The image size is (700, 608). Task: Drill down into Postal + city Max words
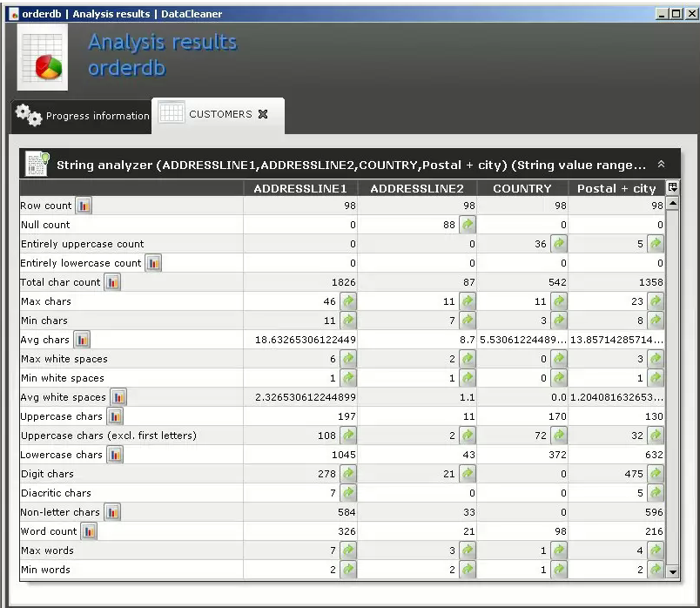656,550
